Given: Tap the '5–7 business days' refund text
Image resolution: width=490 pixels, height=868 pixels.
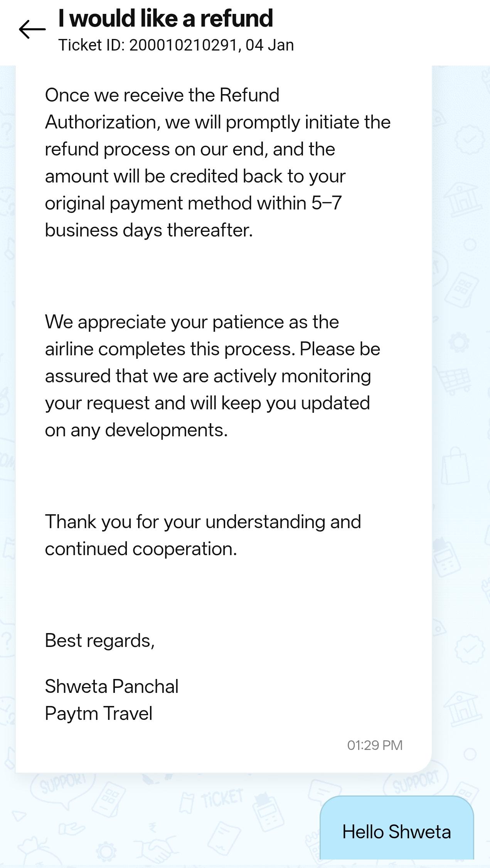Looking at the screenshot, I should point(193,216).
